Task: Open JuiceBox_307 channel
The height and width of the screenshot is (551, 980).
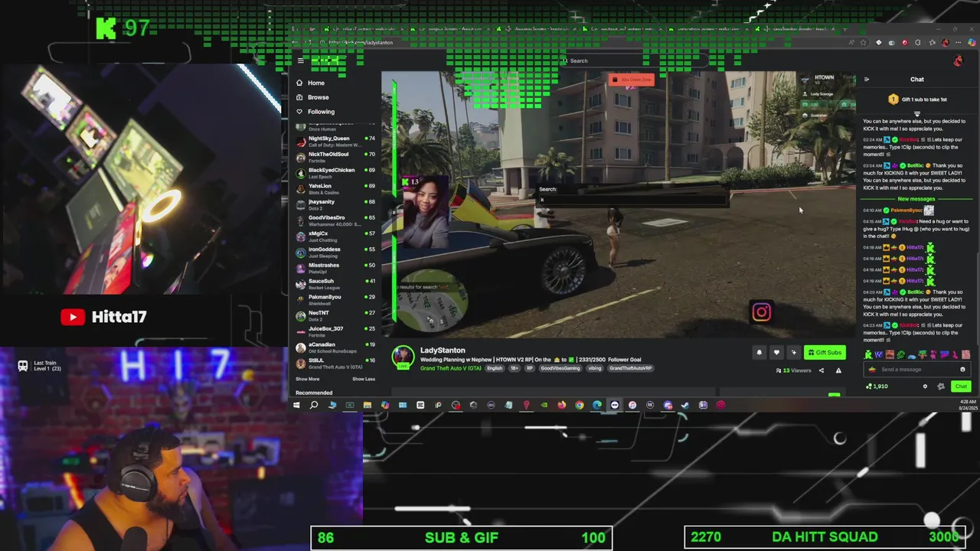Action: click(335, 331)
